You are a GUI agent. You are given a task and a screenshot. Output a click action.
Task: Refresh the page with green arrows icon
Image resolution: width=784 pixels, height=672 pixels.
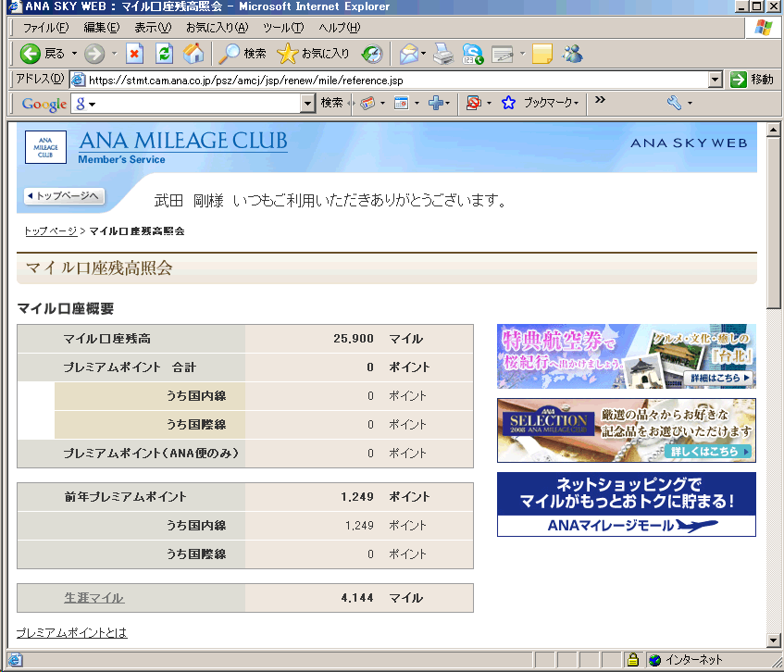(164, 54)
